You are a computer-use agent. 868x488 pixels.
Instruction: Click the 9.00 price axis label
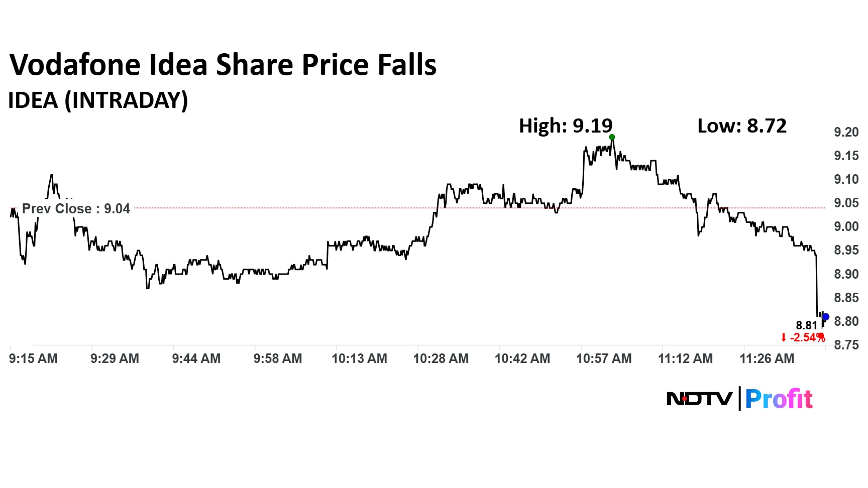pos(846,226)
